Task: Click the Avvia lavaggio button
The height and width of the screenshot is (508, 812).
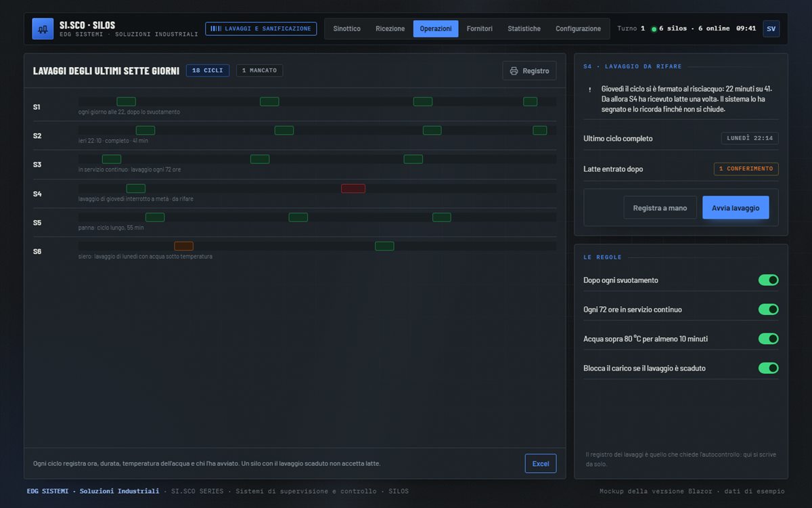Action: pyautogui.click(x=736, y=208)
